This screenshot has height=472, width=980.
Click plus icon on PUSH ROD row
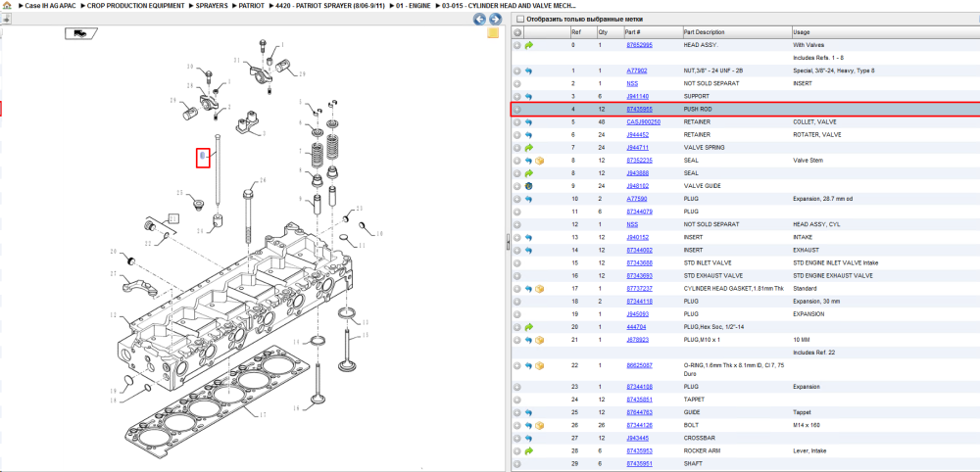pos(517,110)
